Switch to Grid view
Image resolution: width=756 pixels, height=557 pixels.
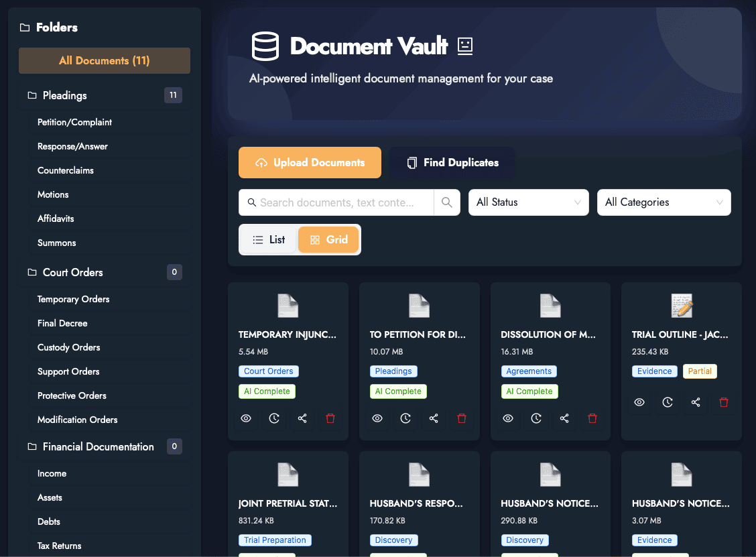[x=328, y=240]
